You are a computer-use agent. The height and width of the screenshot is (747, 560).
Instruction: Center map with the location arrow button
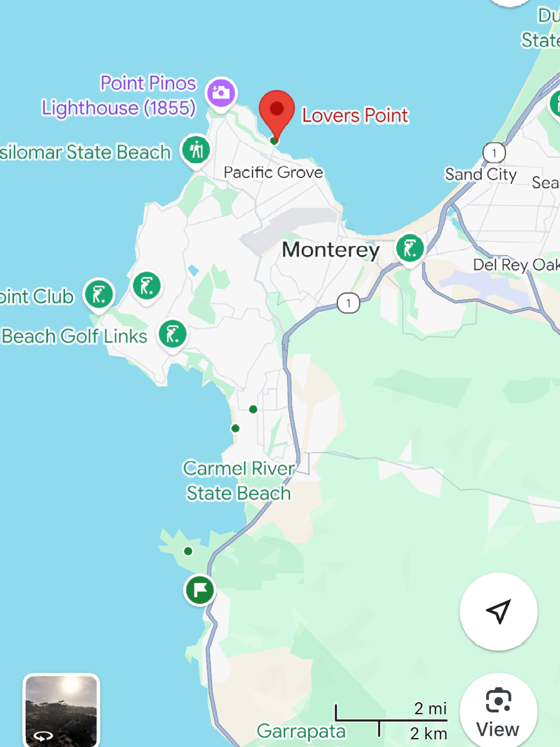point(499,611)
